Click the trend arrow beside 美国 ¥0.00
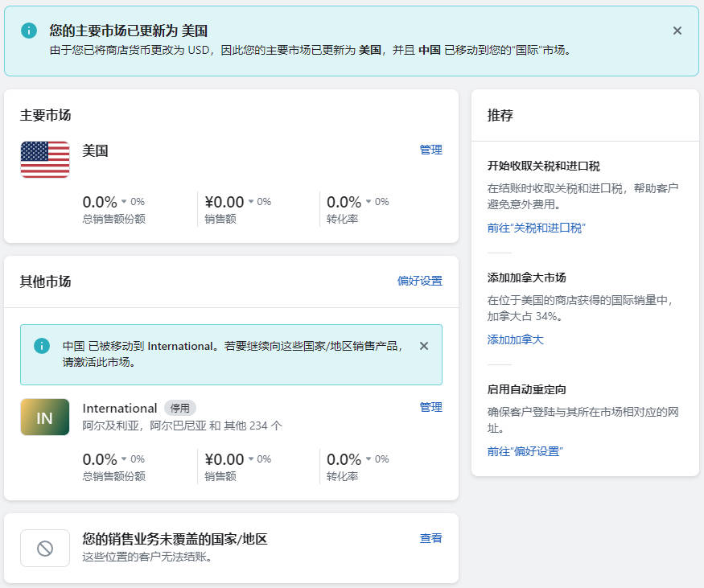The image size is (704, 588). pos(251,202)
